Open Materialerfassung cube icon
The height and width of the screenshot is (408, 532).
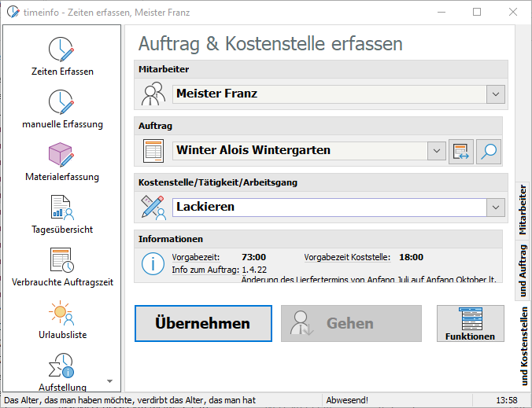(62, 156)
